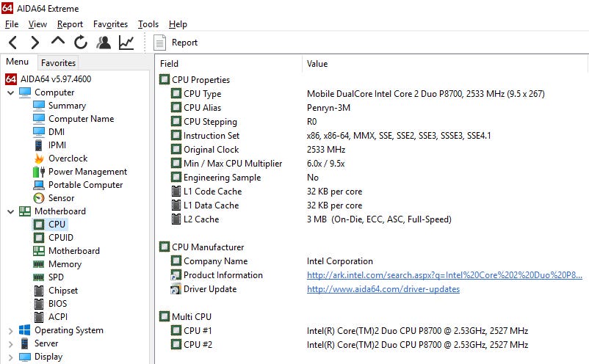The width and height of the screenshot is (589, 364).
Task: Select the L2 Cache row
Action: click(200, 219)
